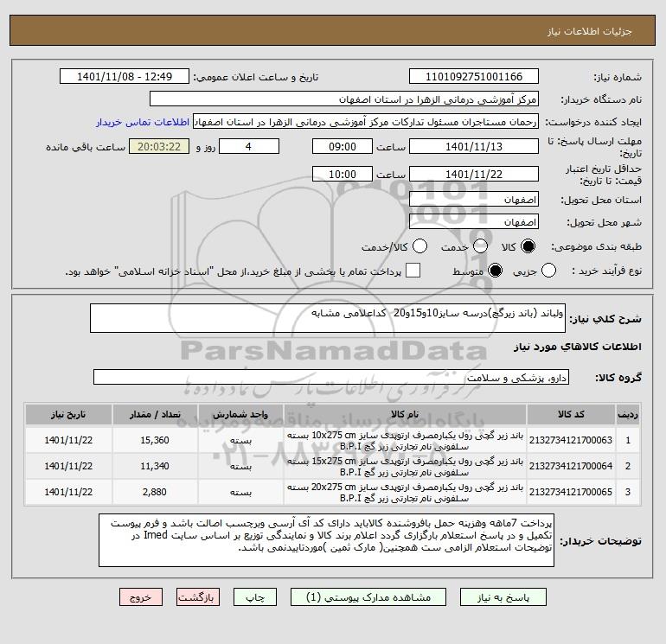Image resolution: width=666 pixels, height=644 pixels.
Task: Click the buyer notes text area
Action: [326, 540]
